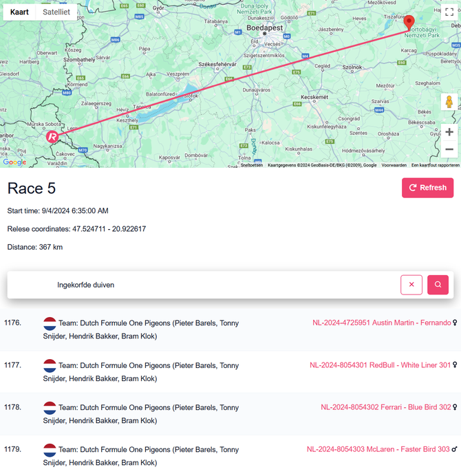Click the Szombathely label on map
461x476 pixels.
click(79, 59)
